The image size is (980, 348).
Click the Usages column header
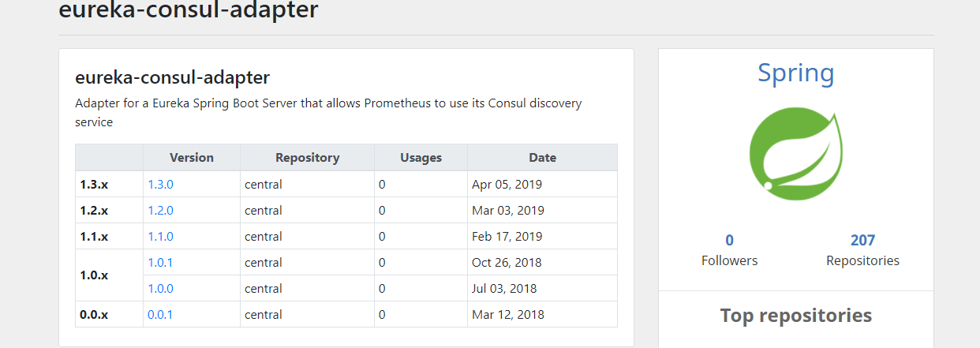pos(421,158)
